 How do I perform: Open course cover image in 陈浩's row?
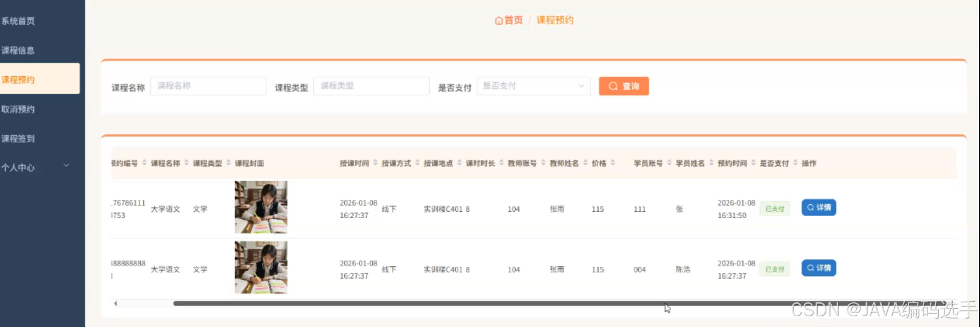[x=261, y=267]
